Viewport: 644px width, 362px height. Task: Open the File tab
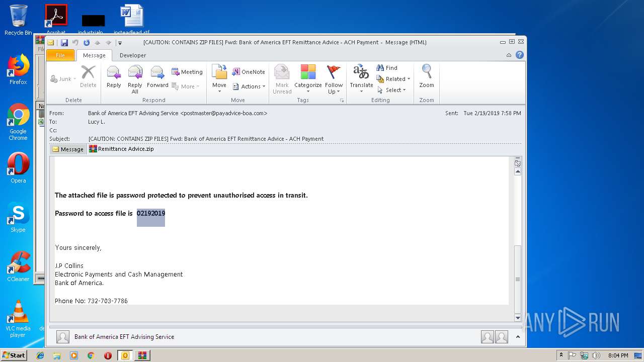(60, 55)
